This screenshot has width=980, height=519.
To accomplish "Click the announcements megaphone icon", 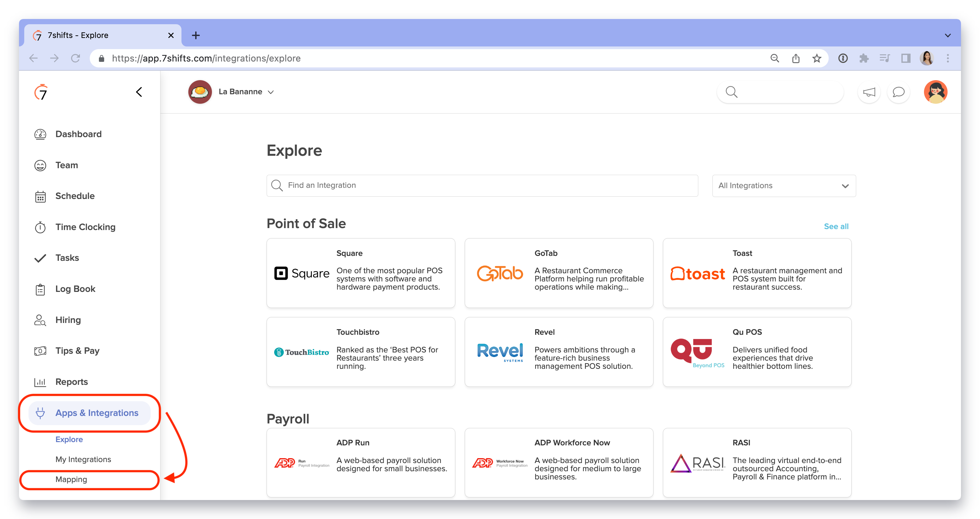I will pyautogui.click(x=869, y=92).
